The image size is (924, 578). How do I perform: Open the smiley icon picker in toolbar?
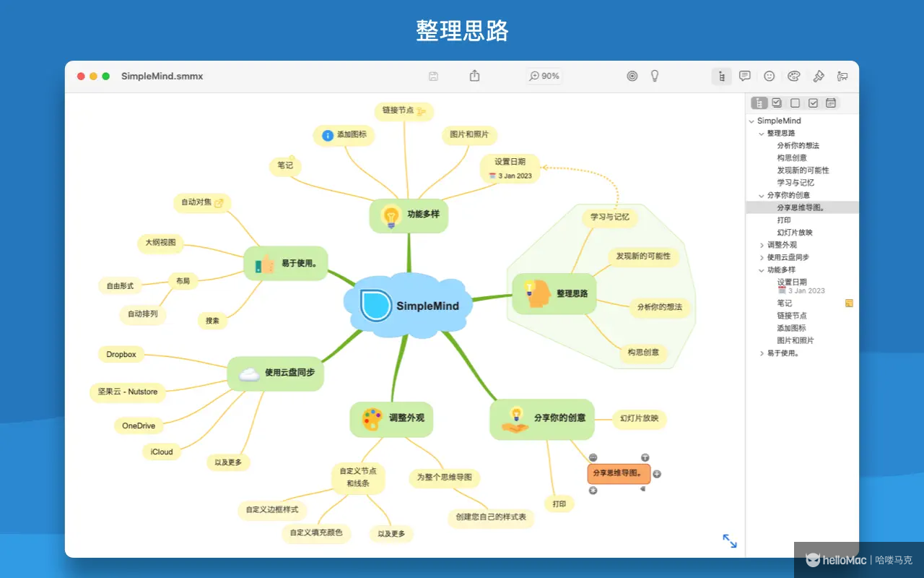770,76
